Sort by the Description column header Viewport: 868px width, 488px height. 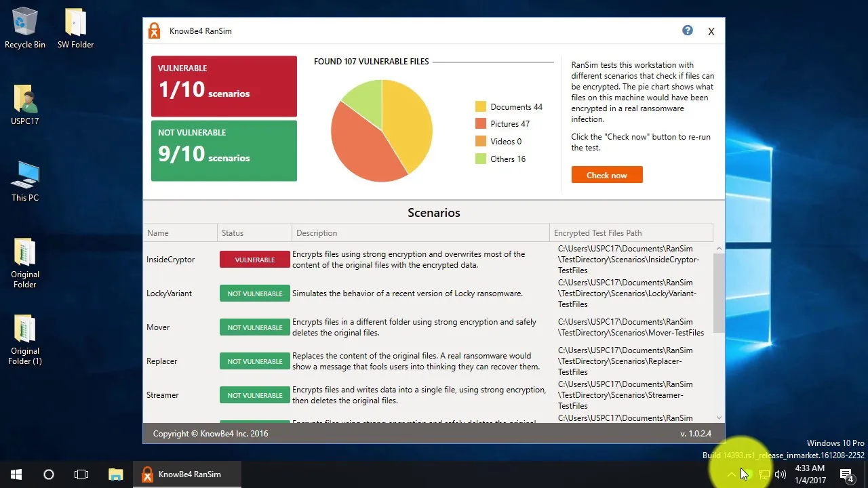click(x=420, y=232)
